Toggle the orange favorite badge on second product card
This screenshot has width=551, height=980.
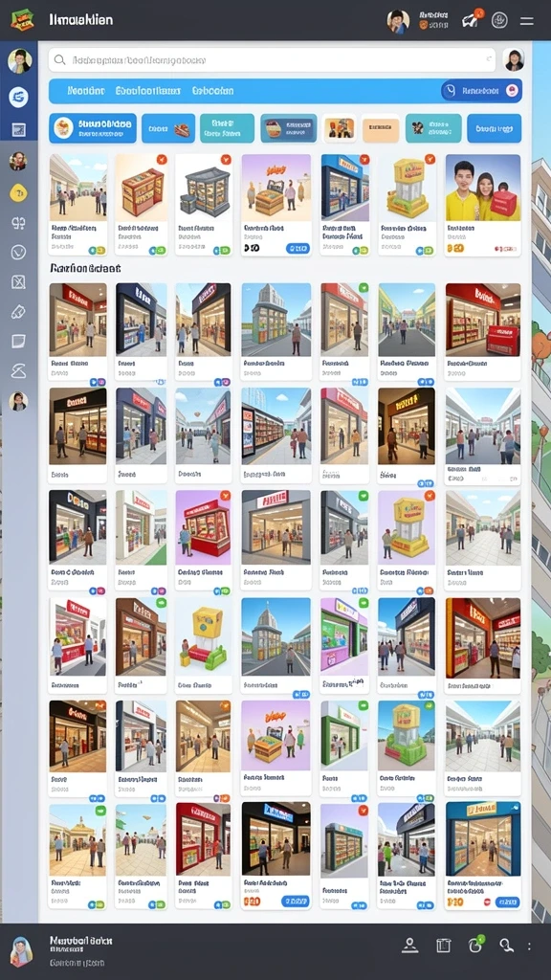(162, 160)
